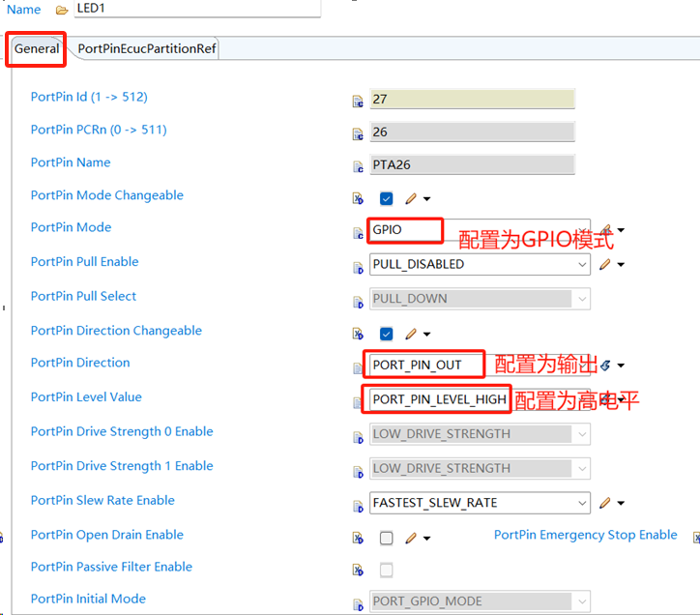Open the Drive Strength 1 LOW_DRIVE_STRENGTH dropdown
This screenshot has width=700, height=615.
click(480, 469)
